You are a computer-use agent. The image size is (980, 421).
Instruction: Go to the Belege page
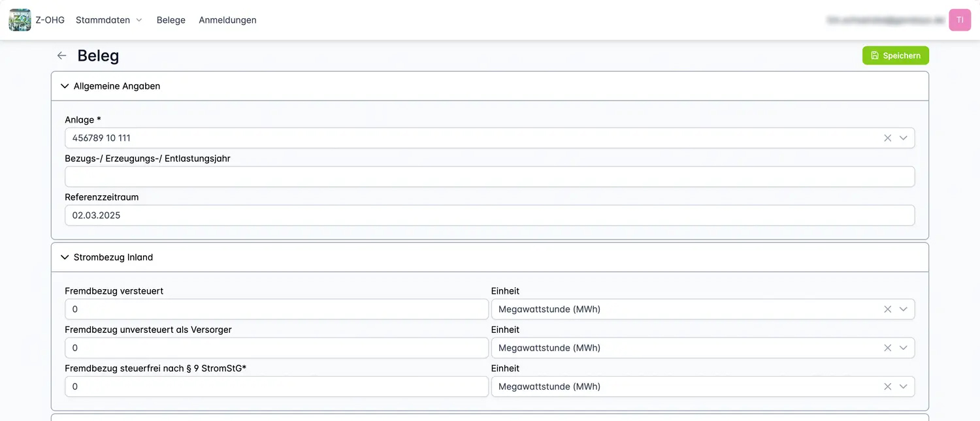point(171,20)
